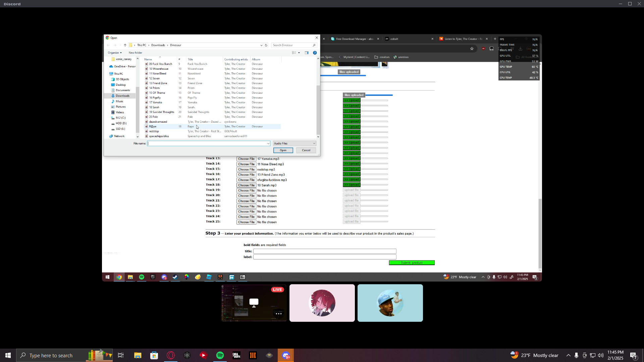Launch Call of Duty taskbar icon
Screen dimensions: 644x362
(236, 355)
